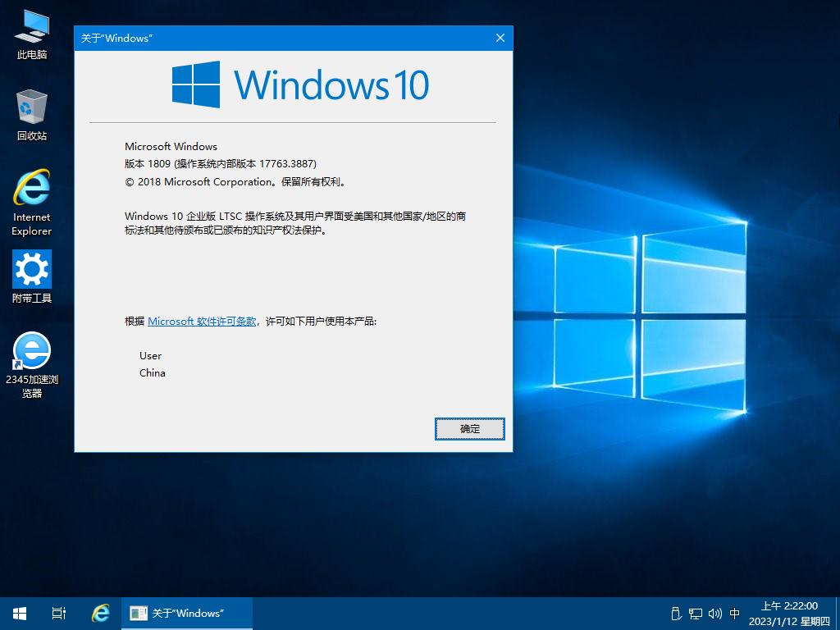Click the Windows 10 企业版 LTSC paragraph
The height and width of the screenshot is (630, 840).
pyautogui.click(x=295, y=223)
